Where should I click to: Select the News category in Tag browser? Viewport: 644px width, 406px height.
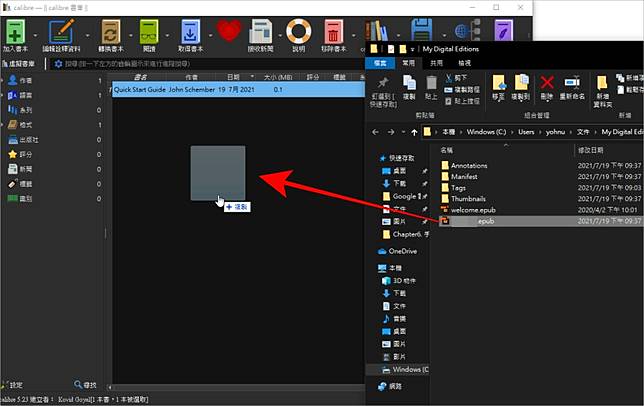(x=19, y=169)
